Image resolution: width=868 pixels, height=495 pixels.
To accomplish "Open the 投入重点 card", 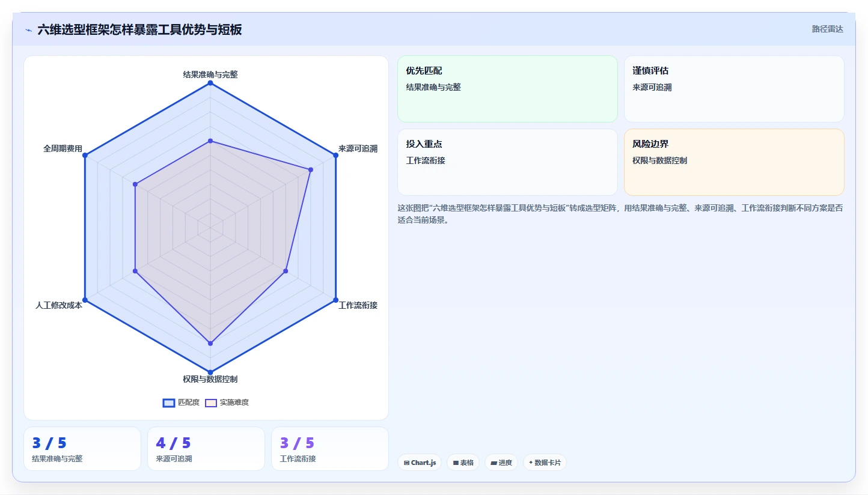I will tap(507, 162).
